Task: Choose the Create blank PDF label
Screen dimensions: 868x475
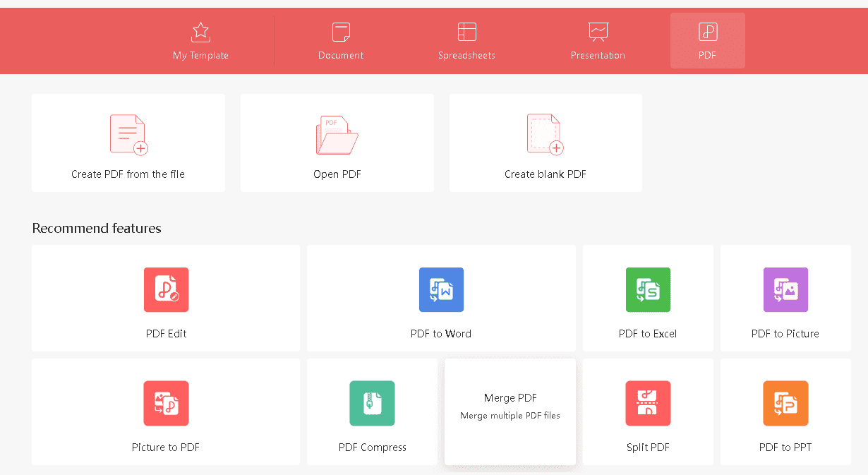Action: coord(545,174)
